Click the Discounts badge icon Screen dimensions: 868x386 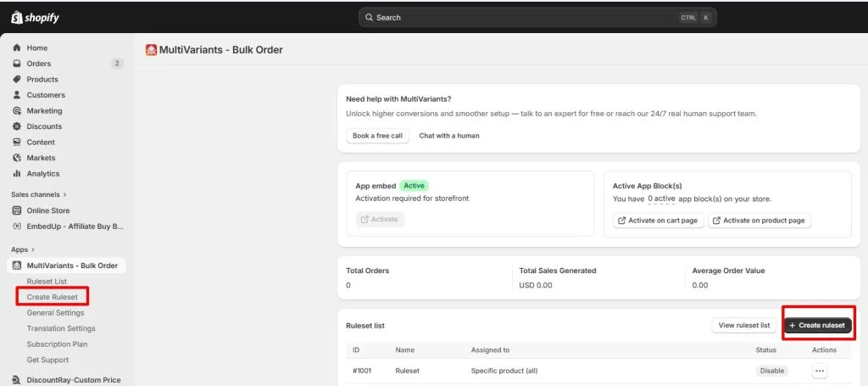(17, 126)
